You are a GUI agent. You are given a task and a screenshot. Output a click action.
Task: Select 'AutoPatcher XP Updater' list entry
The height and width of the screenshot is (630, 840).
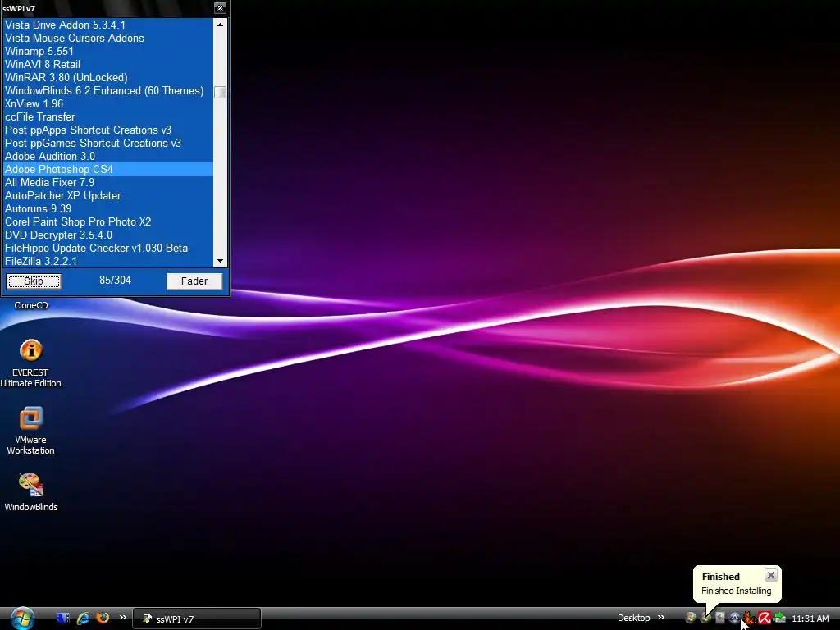click(x=107, y=195)
